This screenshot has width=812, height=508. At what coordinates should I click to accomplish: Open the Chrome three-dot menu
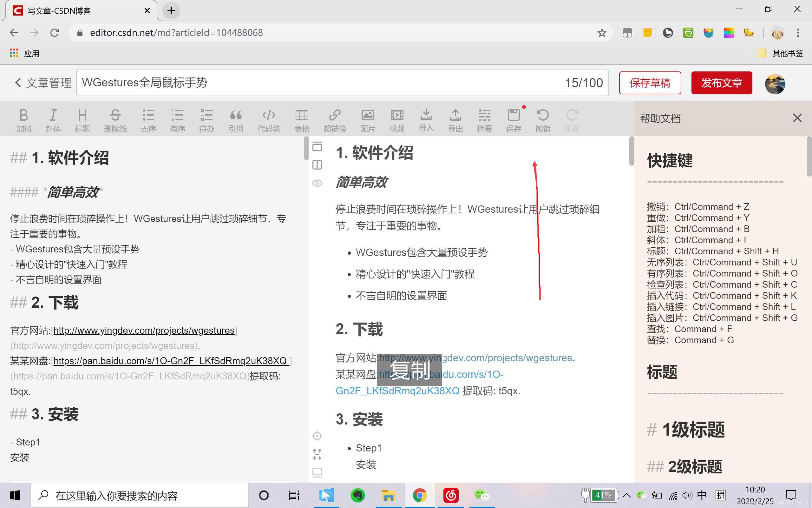click(x=798, y=33)
